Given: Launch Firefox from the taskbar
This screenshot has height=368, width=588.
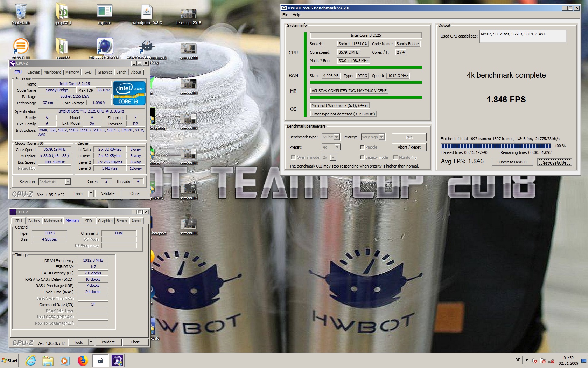Looking at the screenshot, I should pyautogui.click(x=83, y=361).
